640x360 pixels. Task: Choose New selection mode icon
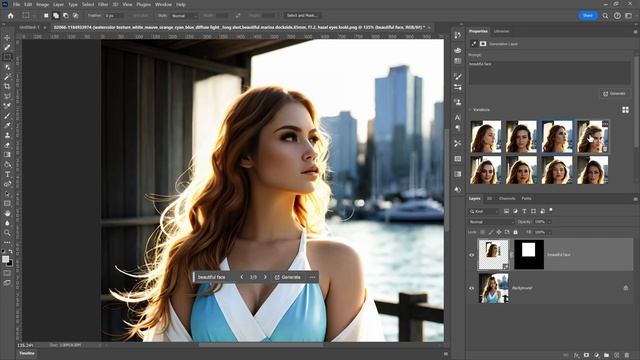point(46,16)
